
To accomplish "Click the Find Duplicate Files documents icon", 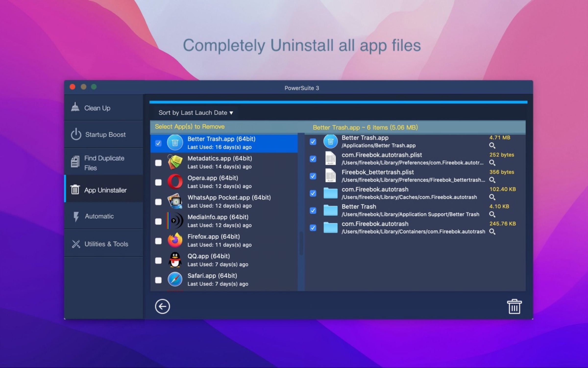I will click(x=75, y=162).
